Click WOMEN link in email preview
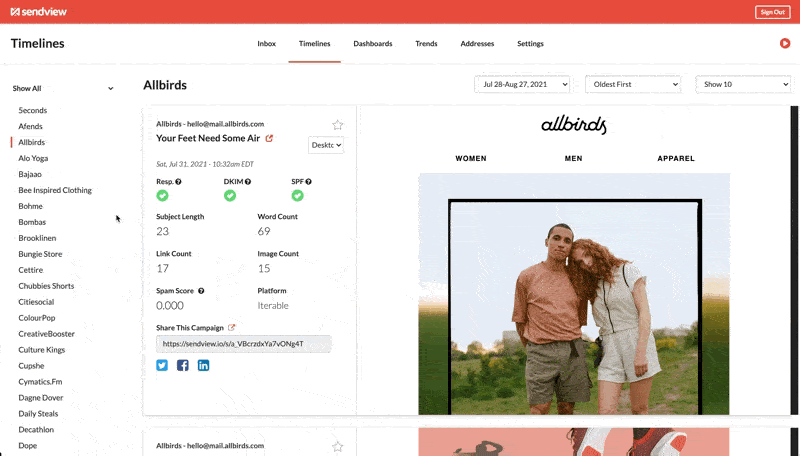This screenshot has height=456, width=800. tap(471, 159)
